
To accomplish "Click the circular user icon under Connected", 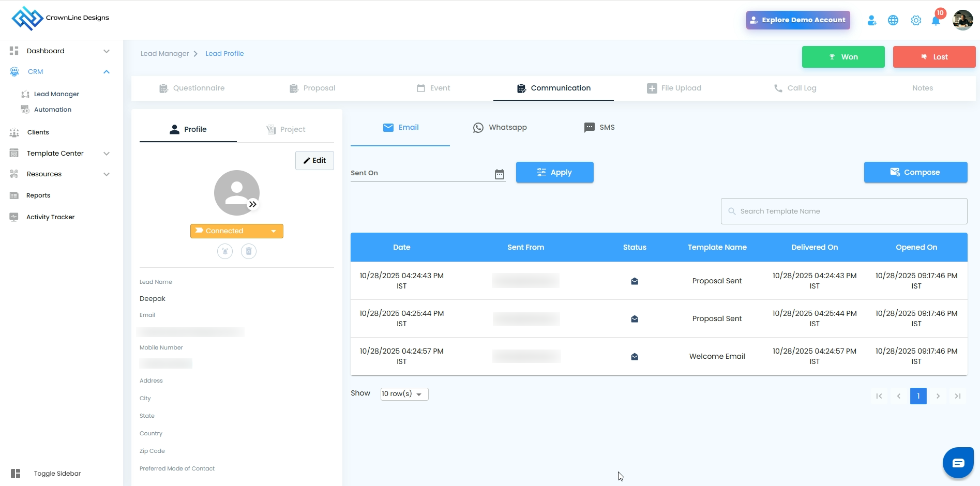I will coord(225,251).
